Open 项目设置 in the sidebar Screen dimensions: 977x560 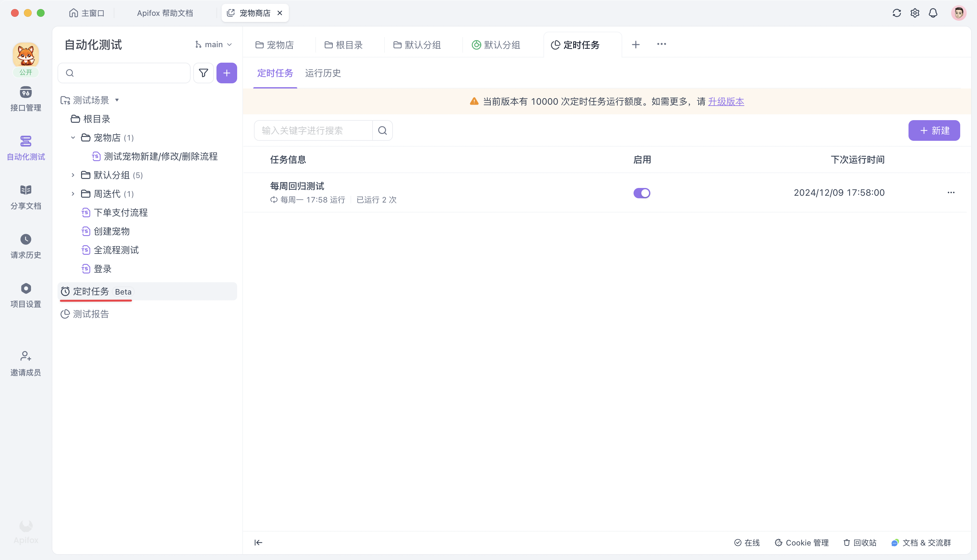click(x=26, y=295)
